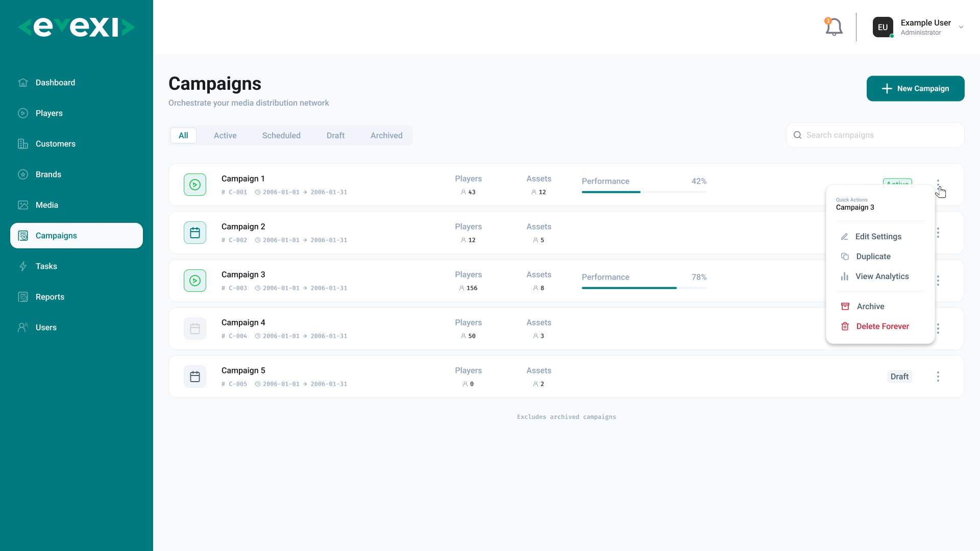This screenshot has height=551, width=980.
Task: Click the Campaign 1 play status icon
Action: [x=195, y=185]
